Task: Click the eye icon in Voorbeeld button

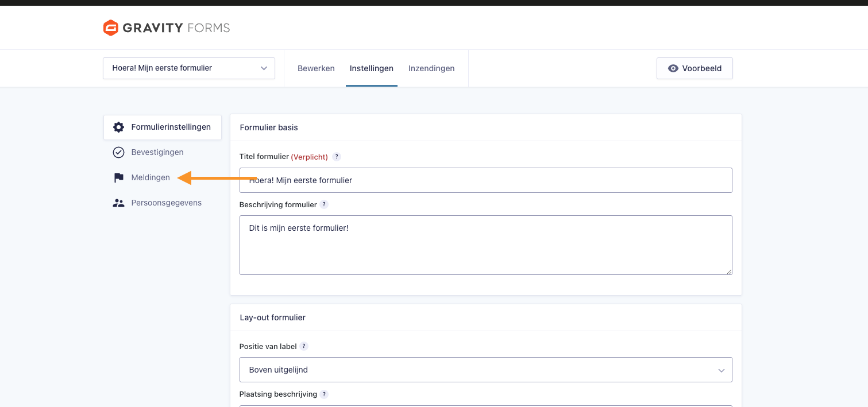Action: point(673,68)
